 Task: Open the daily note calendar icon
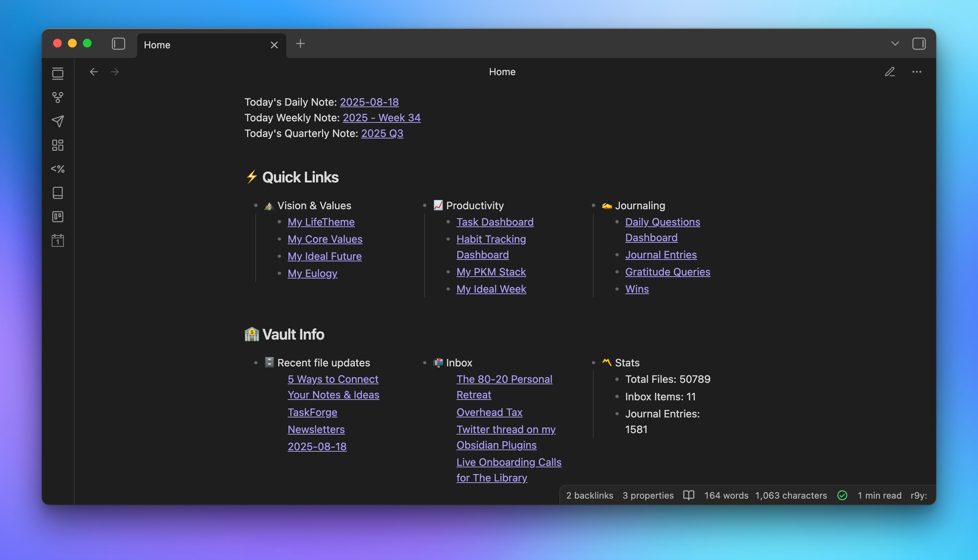coord(58,240)
